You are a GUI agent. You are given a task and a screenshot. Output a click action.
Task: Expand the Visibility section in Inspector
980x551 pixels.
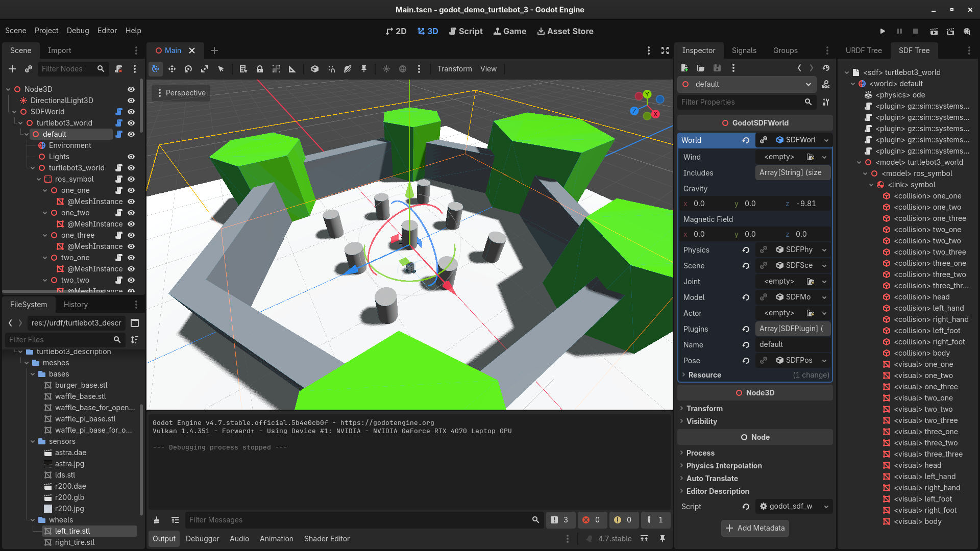pyautogui.click(x=701, y=421)
